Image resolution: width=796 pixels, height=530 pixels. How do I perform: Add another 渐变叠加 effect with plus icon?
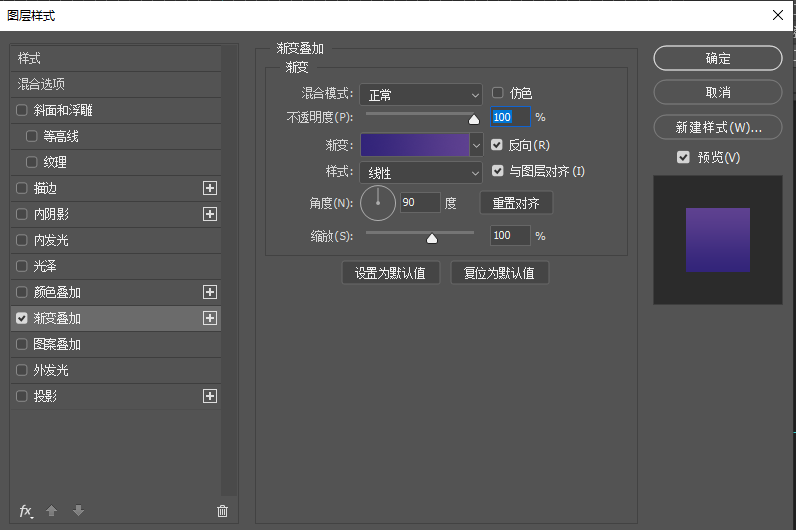(x=210, y=318)
